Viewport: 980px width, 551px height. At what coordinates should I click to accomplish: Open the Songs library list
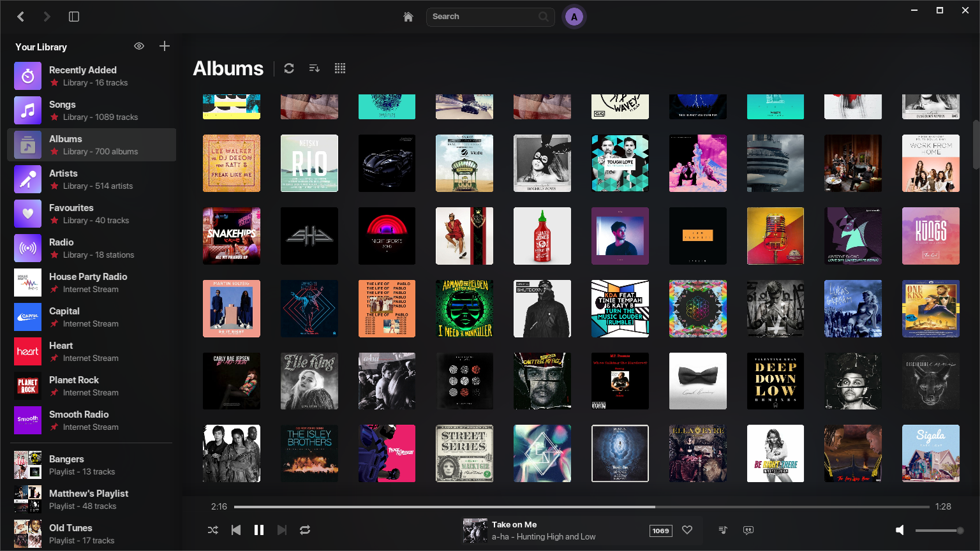(x=92, y=110)
